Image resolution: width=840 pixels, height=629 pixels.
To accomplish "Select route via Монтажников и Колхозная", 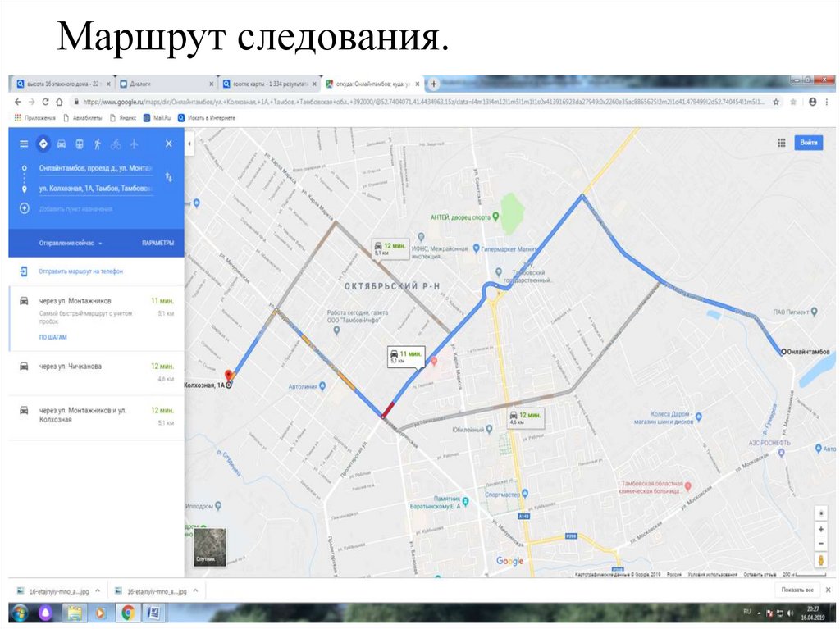I will (97, 418).
